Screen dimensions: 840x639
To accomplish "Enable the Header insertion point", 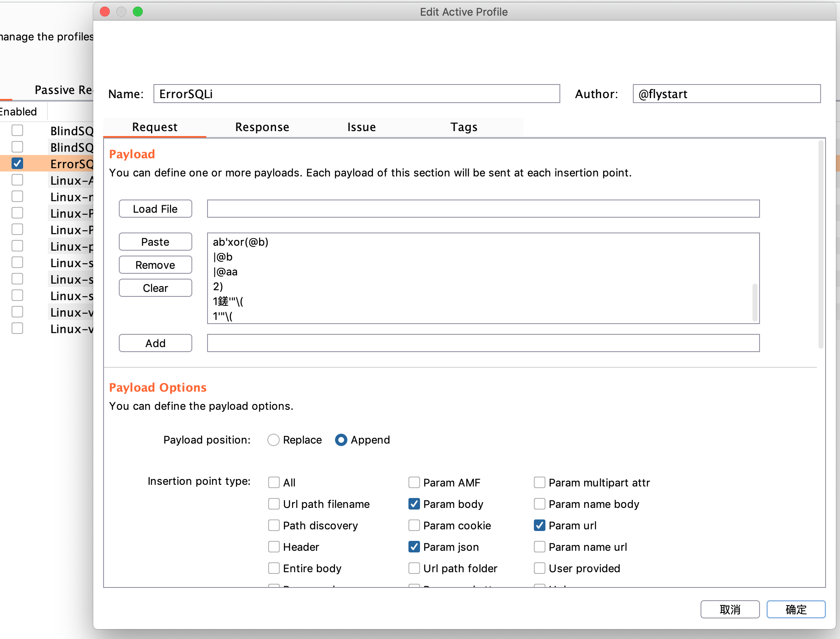I will point(274,547).
